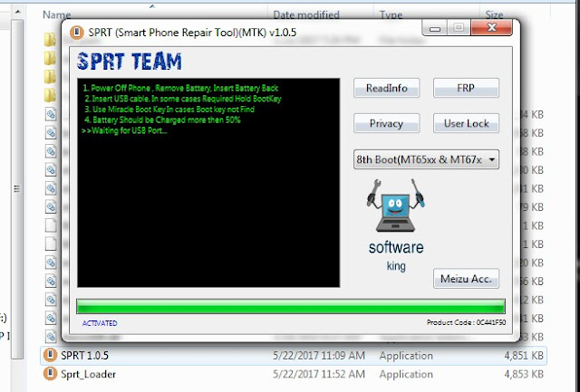Click the "Waiting for USB Port" log line
580x392 pixels.
pyautogui.click(x=124, y=130)
